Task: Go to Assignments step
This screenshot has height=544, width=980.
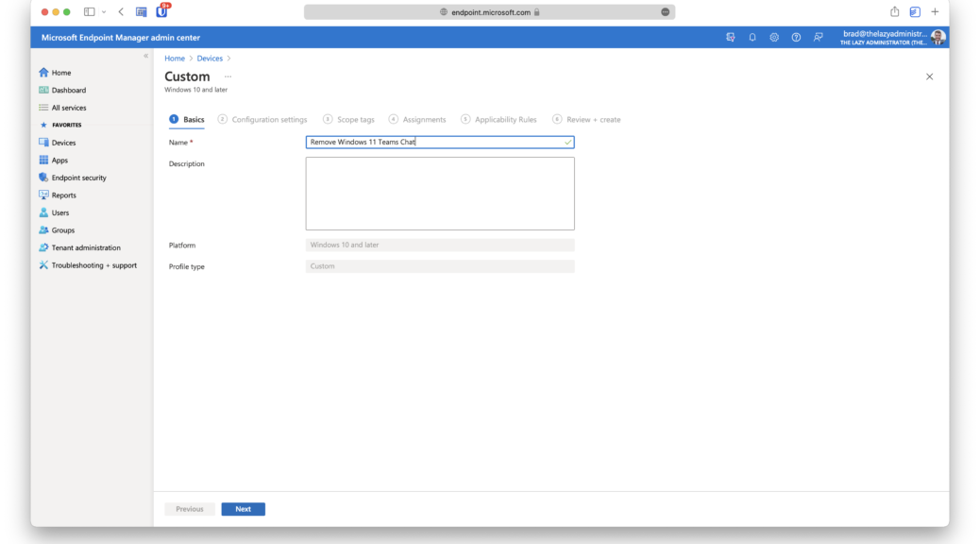Action: click(417, 119)
